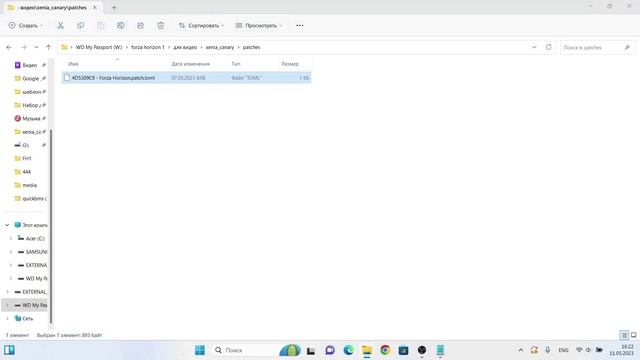Select the highlighted WD My Passport drive
Image resolution: width=640 pixels, height=360 pixels.
tap(25, 305)
